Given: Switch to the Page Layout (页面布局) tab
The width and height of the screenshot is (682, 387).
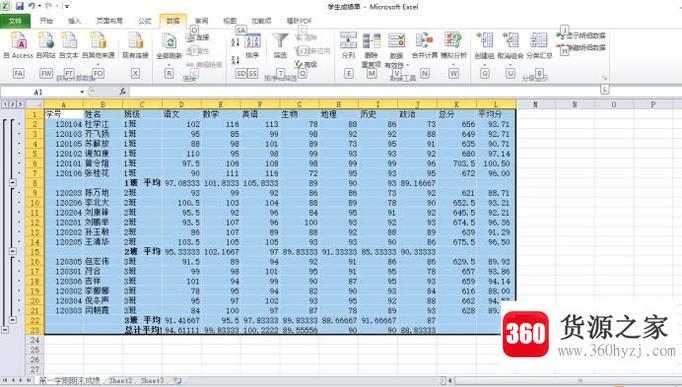Looking at the screenshot, I should pos(109,20).
